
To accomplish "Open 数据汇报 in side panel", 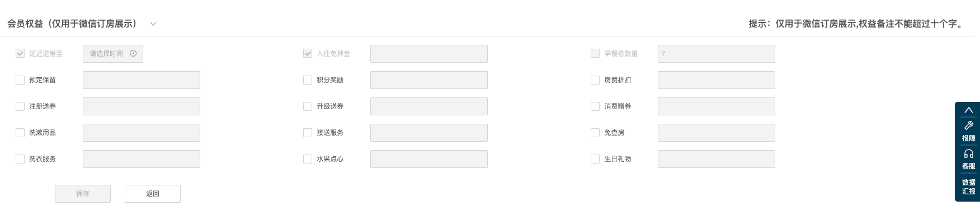I will click(x=969, y=187).
